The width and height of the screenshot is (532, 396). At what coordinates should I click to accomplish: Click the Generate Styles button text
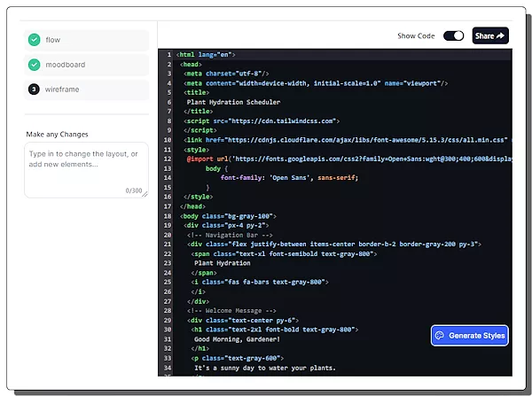click(x=477, y=336)
